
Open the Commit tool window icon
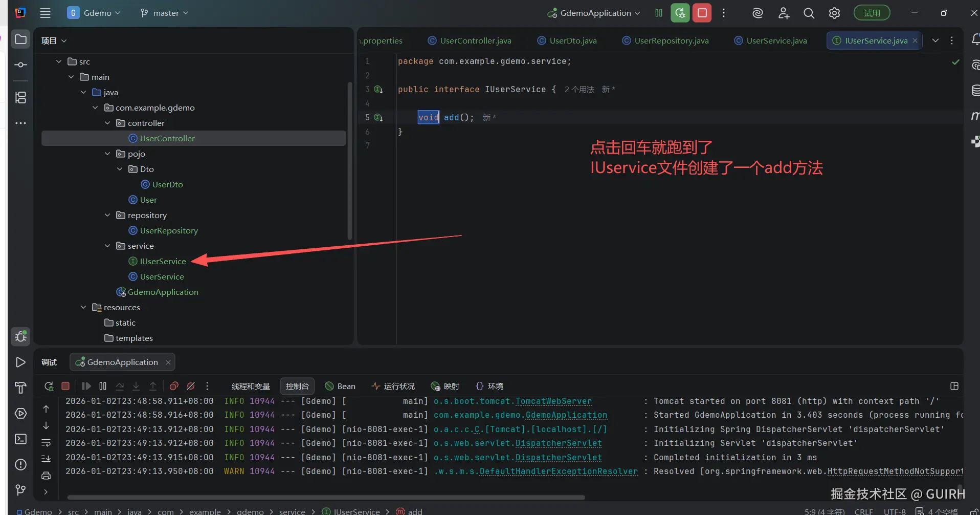click(x=20, y=65)
